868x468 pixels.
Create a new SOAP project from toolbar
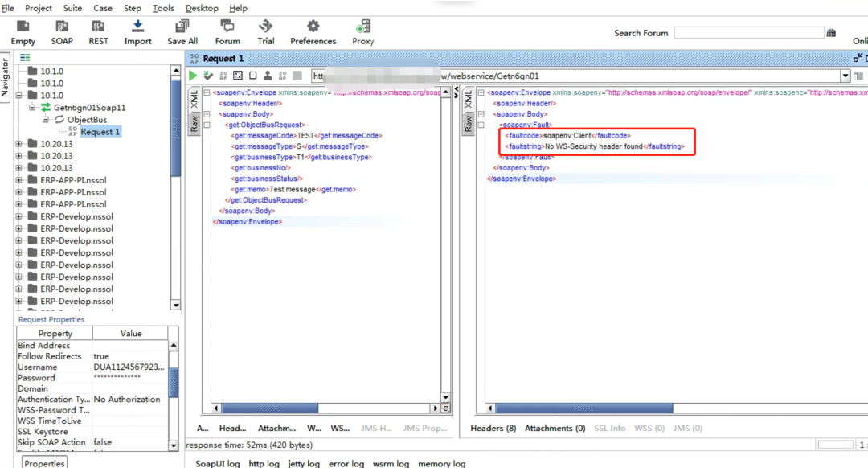tap(62, 26)
